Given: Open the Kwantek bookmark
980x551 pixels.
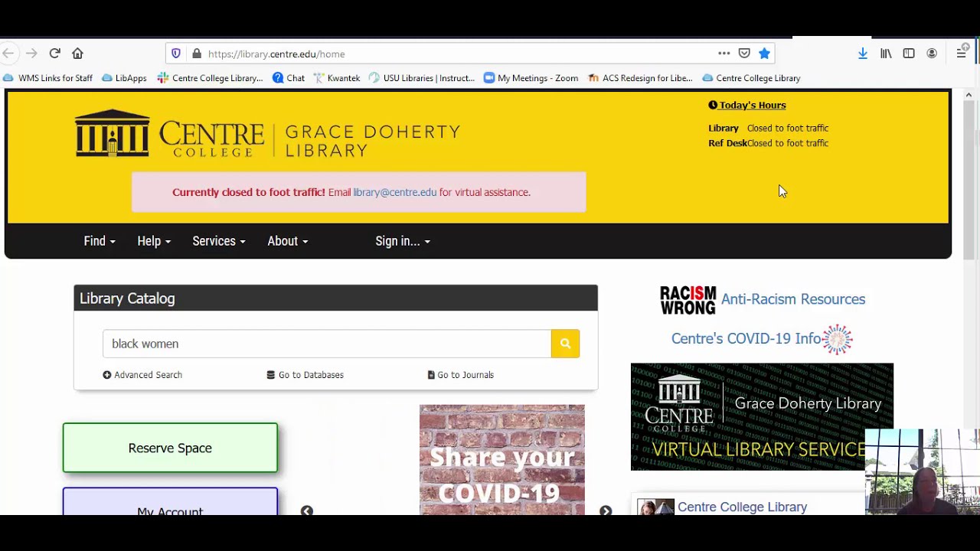Looking at the screenshot, I should (x=336, y=78).
